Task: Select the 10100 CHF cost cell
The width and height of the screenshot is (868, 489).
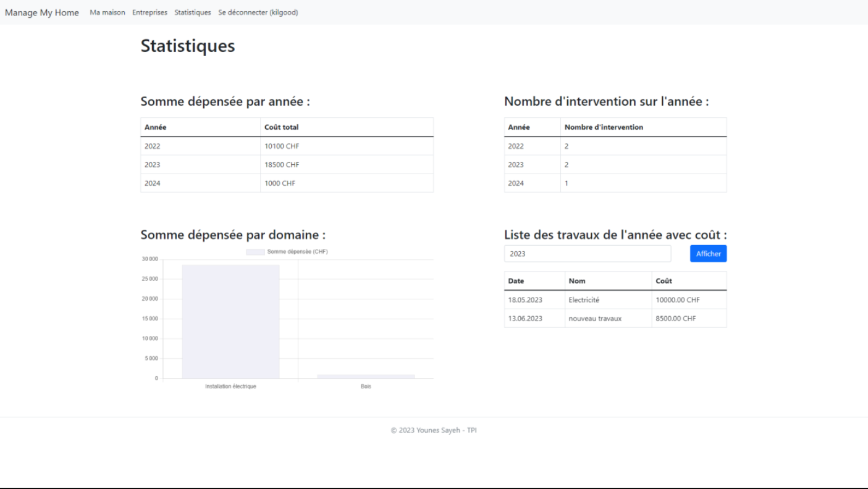Action: point(347,146)
